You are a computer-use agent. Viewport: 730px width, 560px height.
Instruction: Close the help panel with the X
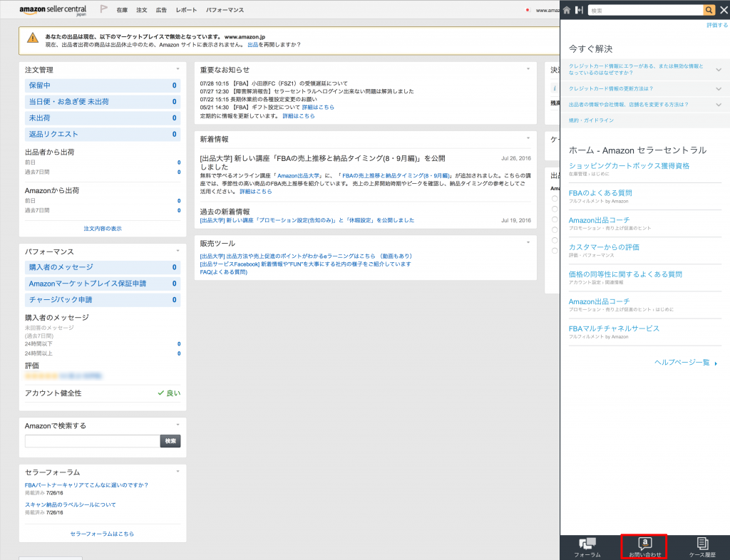pos(724,10)
